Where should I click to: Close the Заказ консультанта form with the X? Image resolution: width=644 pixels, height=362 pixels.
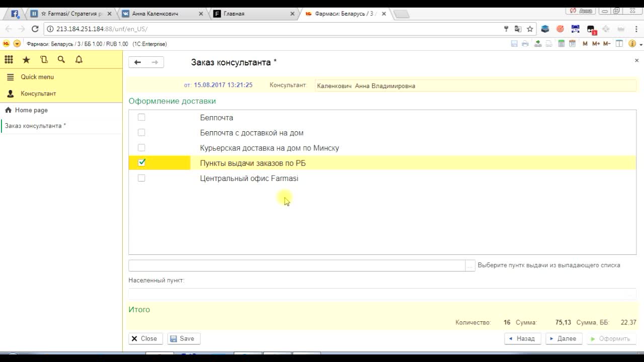(x=636, y=60)
